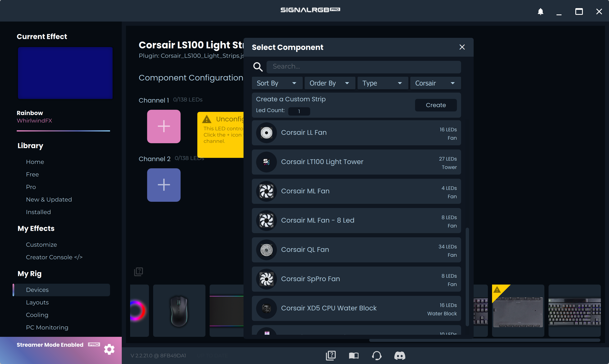
Task: Select the RGB ring device thumbnail
Action: (139, 310)
